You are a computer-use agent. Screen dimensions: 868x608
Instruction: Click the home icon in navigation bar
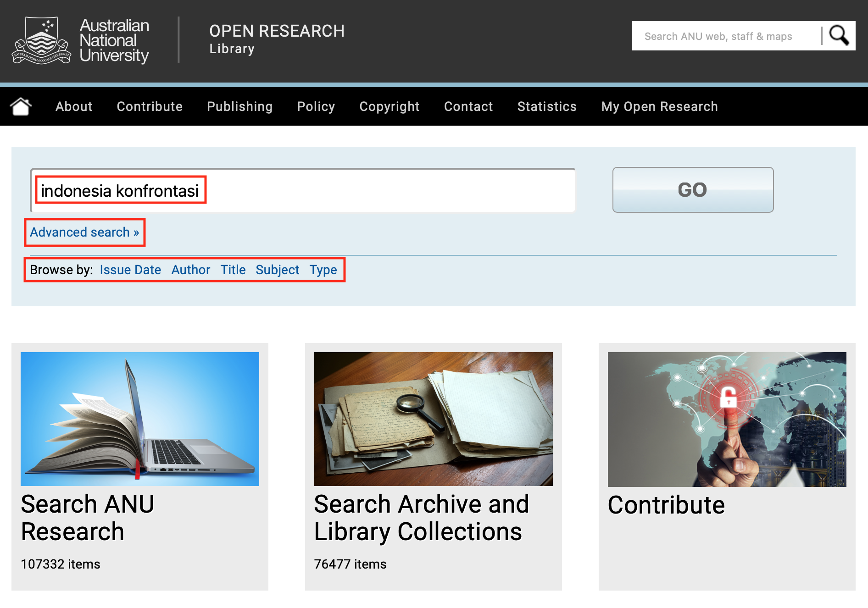tap(21, 106)
